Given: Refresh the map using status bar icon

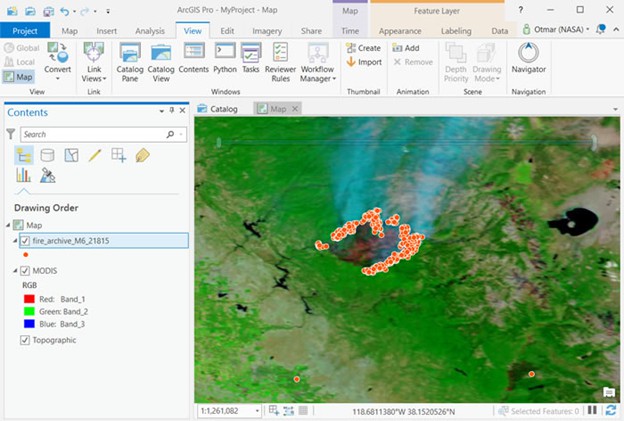Looking at the screenshot, I should tap(610, 411).
